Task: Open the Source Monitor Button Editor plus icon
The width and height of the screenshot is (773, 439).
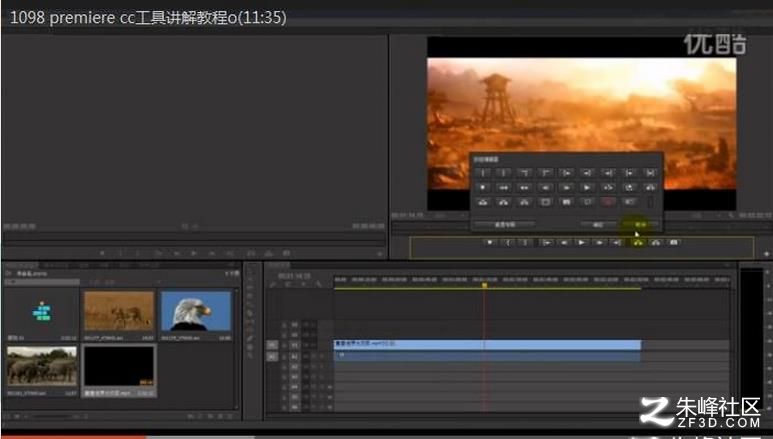Action: 380,254
